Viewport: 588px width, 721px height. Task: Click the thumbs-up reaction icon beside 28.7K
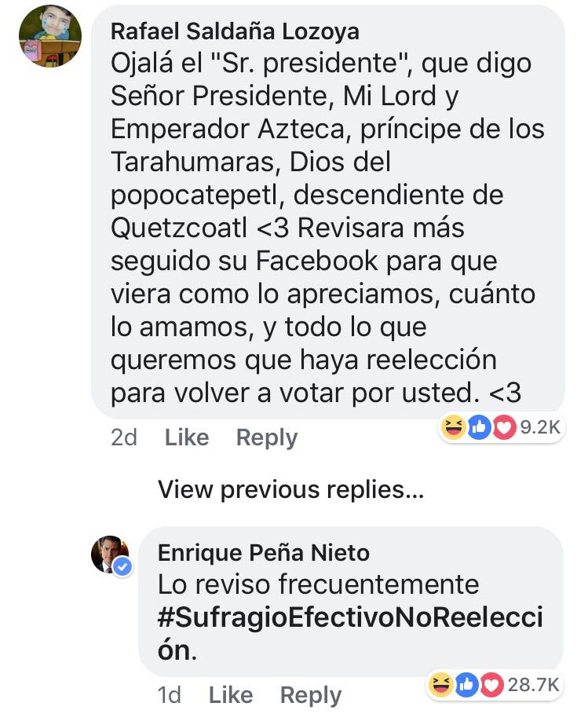pyautogui.click(x=466, y=684)
